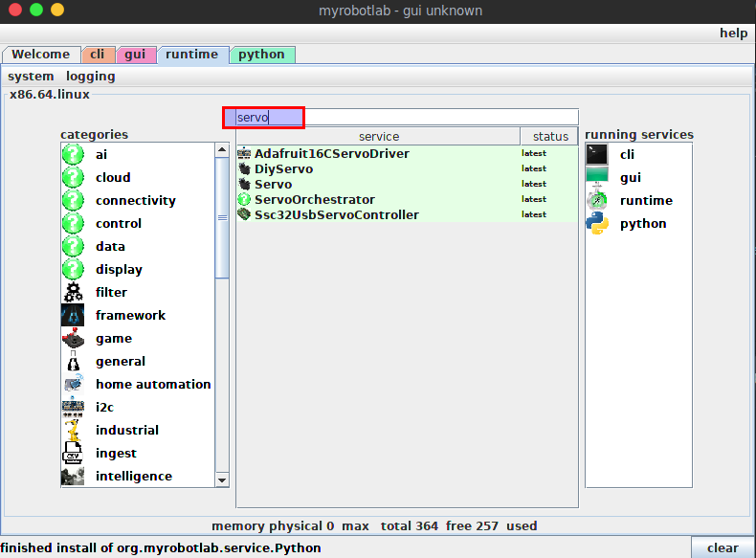Screen dimensions: 756x558
Task: Switch to the gui tab
Action: tap(136, 55)
